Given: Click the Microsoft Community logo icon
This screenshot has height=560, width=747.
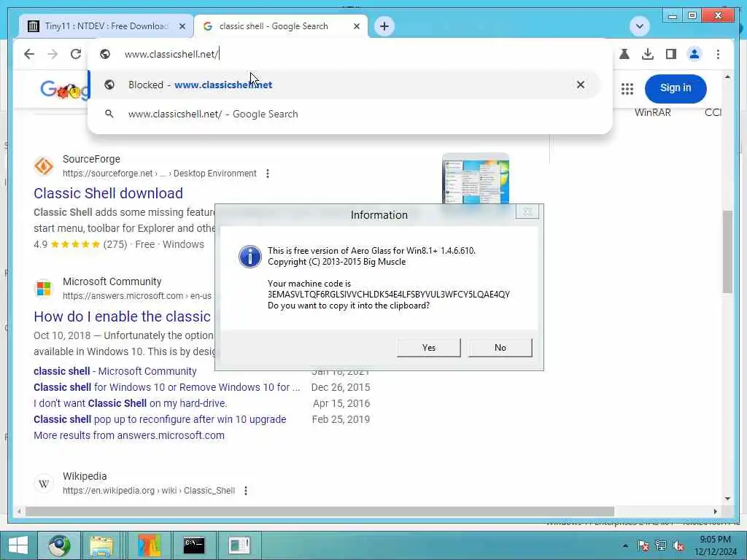Looking at the screenshot, I should click(x=44, y=289).
